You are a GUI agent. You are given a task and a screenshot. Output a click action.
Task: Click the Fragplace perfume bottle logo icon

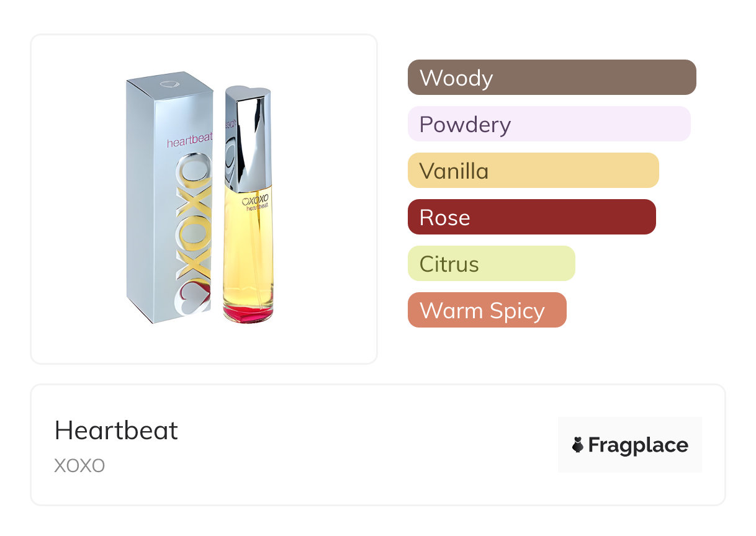pyautogui.click(x=578, y=445)
